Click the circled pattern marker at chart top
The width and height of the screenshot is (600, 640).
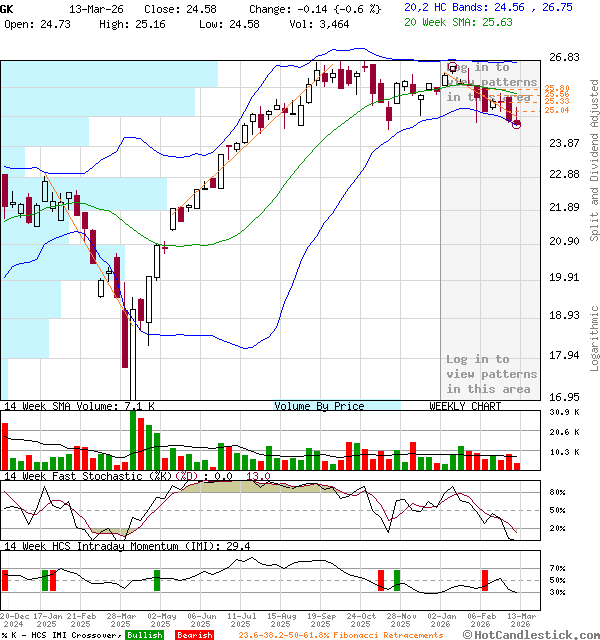[453, 66]
